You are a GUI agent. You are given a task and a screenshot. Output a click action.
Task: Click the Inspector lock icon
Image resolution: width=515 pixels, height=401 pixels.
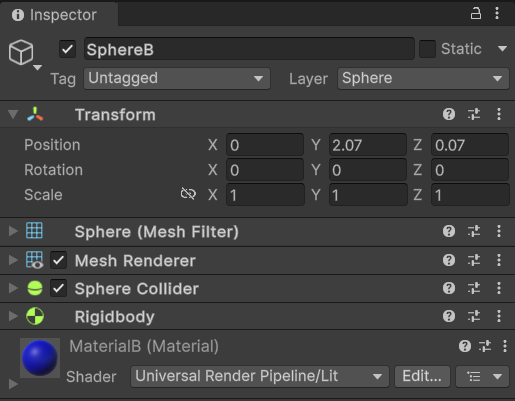point(476,14)
